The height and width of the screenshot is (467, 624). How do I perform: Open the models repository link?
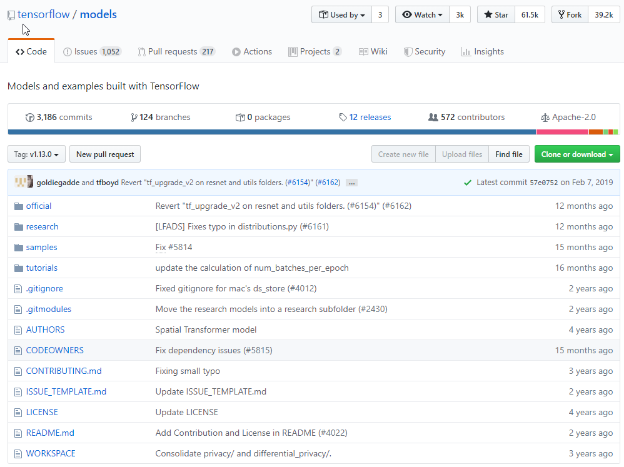[98, 15]
